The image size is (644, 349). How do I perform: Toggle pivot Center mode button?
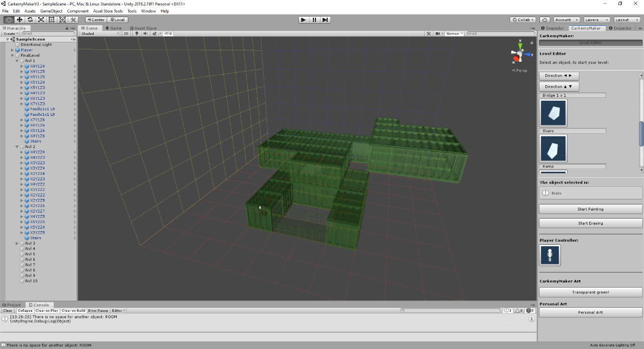(x=96, y=20)
